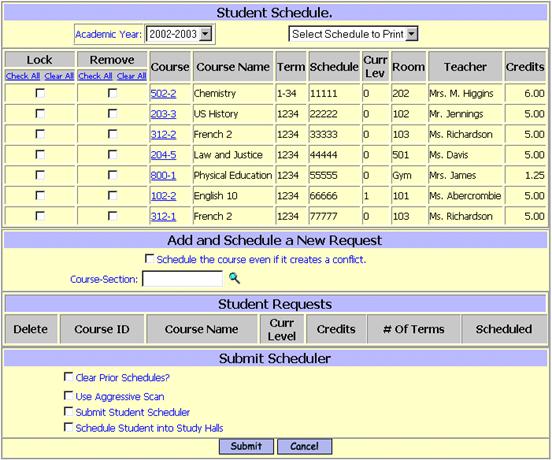Click the Course ID column header
The image size is (552, 460).
pos(102,329)
